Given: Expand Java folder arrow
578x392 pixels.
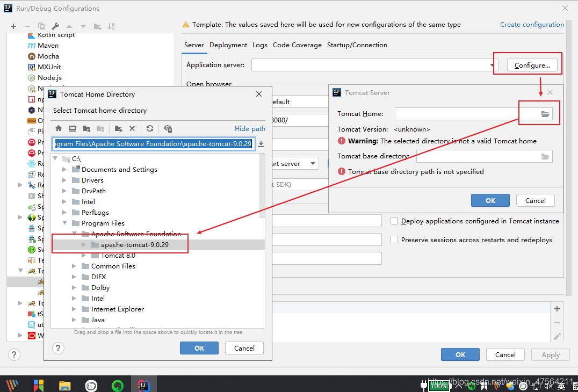Looking at the screenshot, I should coord(75,320).
